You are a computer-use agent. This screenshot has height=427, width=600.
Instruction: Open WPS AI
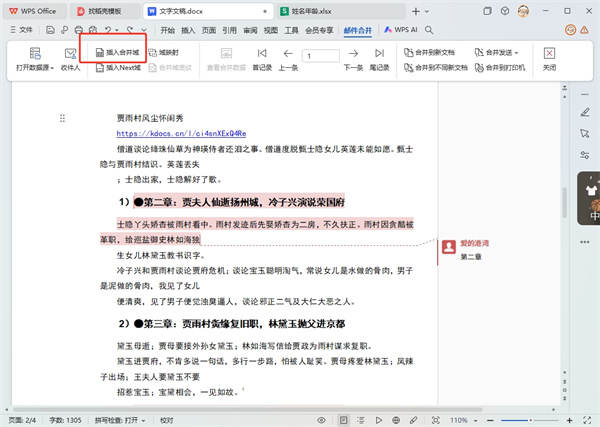401,29
